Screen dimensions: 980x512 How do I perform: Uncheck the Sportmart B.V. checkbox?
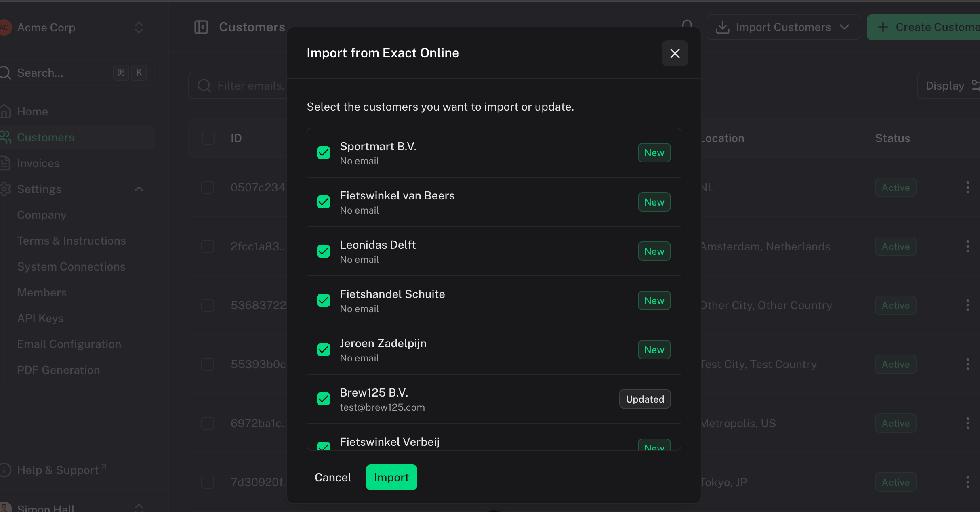(x=324, y=153)
